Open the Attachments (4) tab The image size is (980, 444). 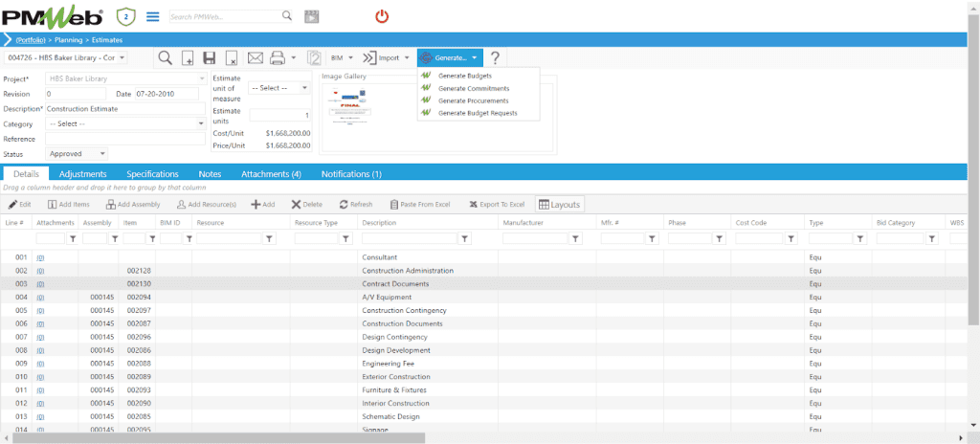pyautogui.click(x=271, y=174)
